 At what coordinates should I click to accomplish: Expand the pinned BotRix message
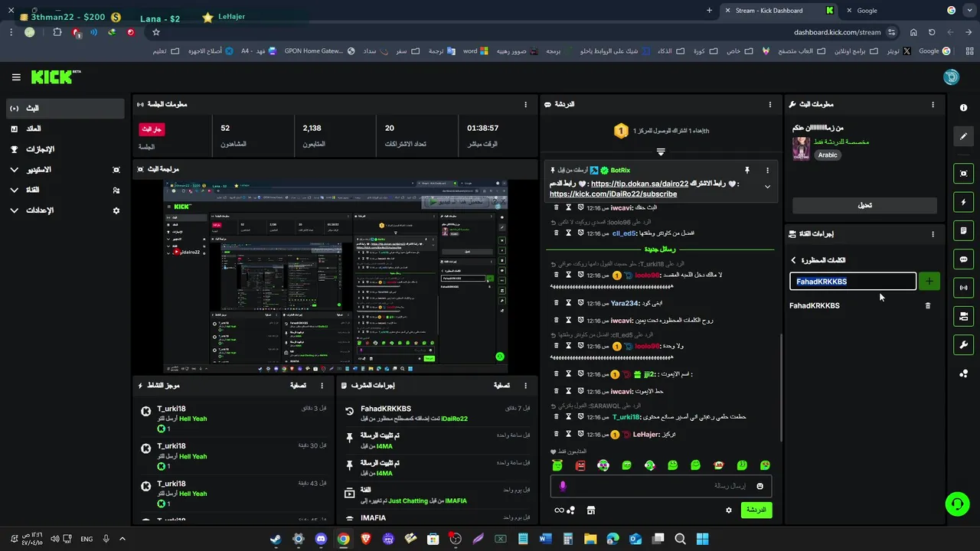pos(767,187)
